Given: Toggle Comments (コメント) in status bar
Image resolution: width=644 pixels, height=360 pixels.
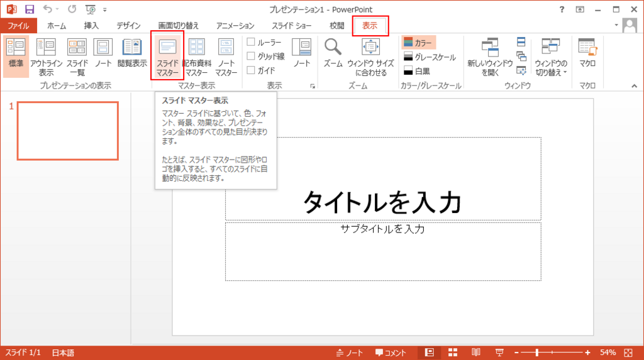Looking at the screenshot, I should [391, 352].
